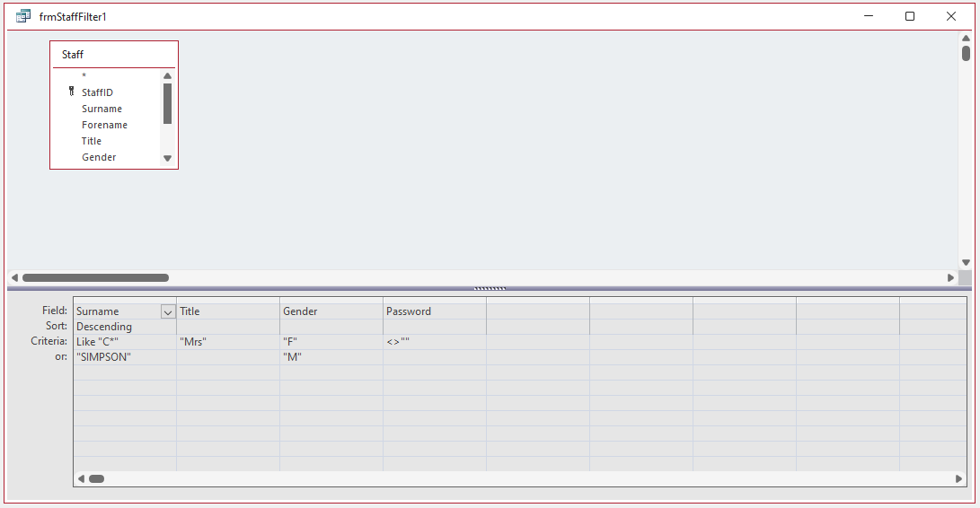980x508 pixels.
Task: Click the or: row label
Action: tap(61, 357)
